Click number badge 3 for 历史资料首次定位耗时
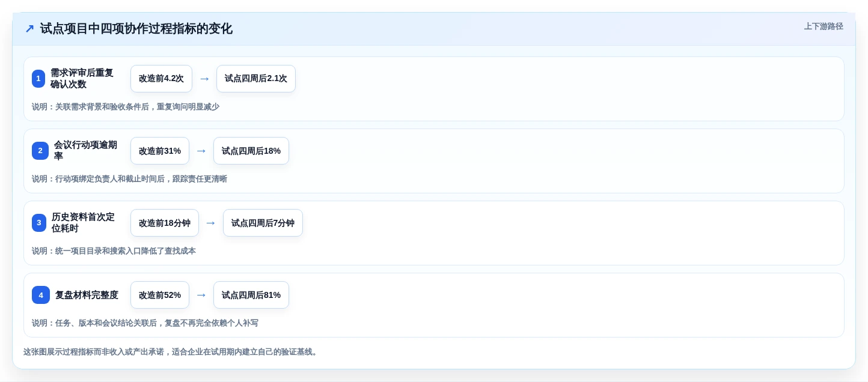 point(39,223)
